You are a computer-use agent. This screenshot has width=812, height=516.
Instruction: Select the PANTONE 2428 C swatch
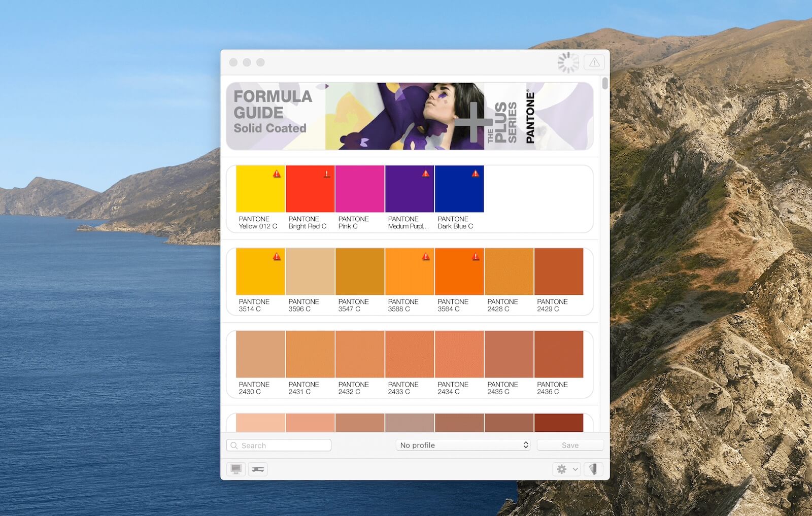coord(509,271)
